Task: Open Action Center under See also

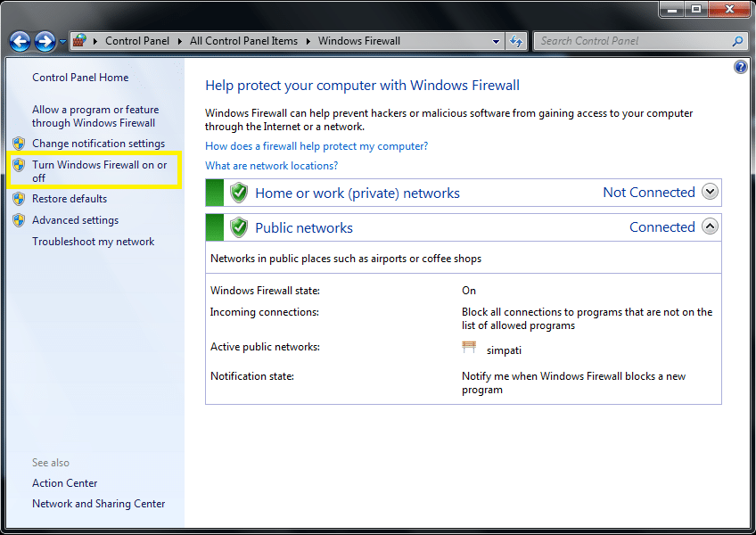Action: pyautogui.click(x=64, y=483)
